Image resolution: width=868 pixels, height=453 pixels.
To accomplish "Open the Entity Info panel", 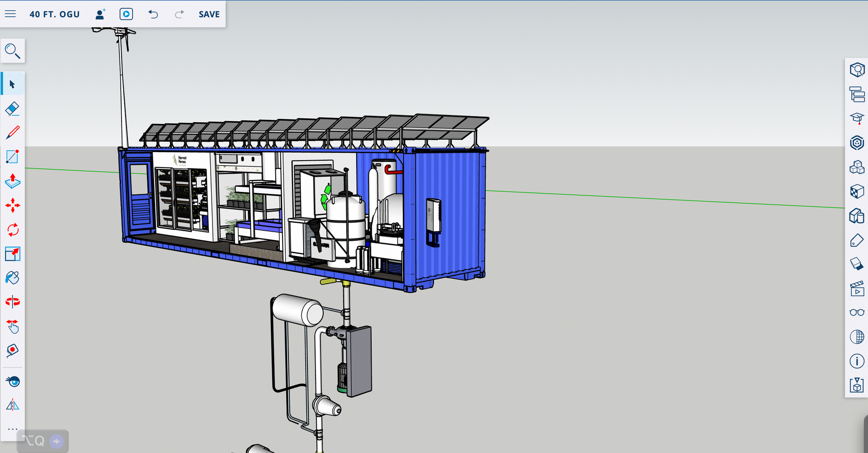I will (857, 70).
